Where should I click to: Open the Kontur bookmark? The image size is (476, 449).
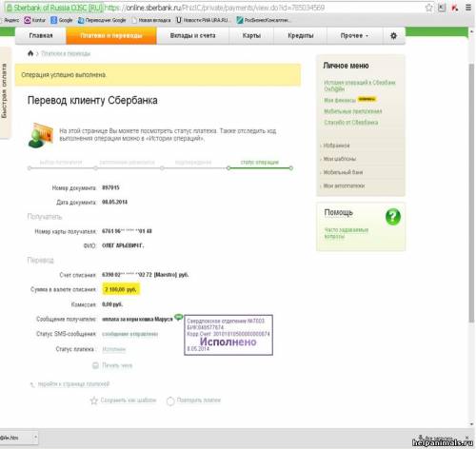coord(35,20)
